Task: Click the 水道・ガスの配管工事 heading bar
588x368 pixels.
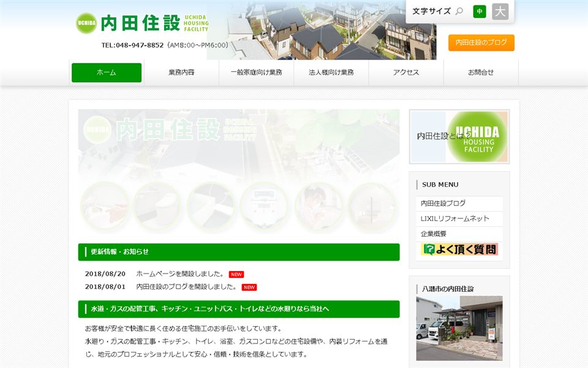Action: [239, 309]
